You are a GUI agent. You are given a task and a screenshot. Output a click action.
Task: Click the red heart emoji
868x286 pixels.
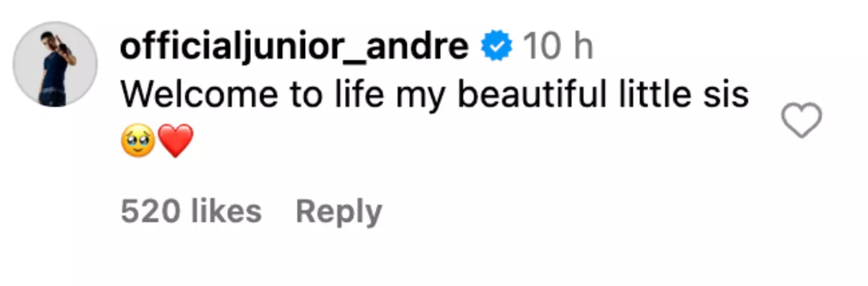[x=175, y=141]
